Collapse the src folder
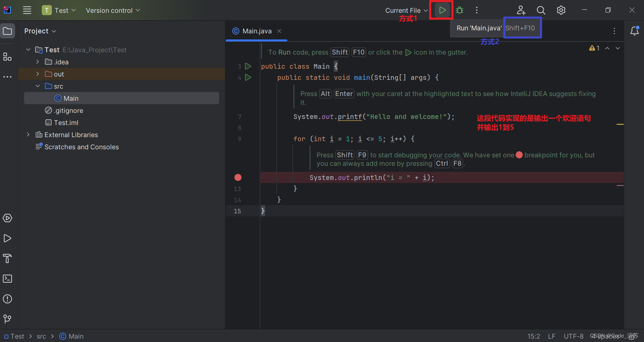The height and width of the screenshot is (342, 644). point(38,86)
